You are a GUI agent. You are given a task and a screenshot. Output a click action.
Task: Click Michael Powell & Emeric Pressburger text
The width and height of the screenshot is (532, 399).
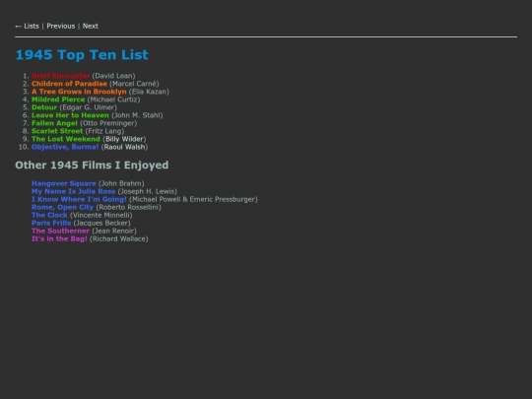point(193,199)
